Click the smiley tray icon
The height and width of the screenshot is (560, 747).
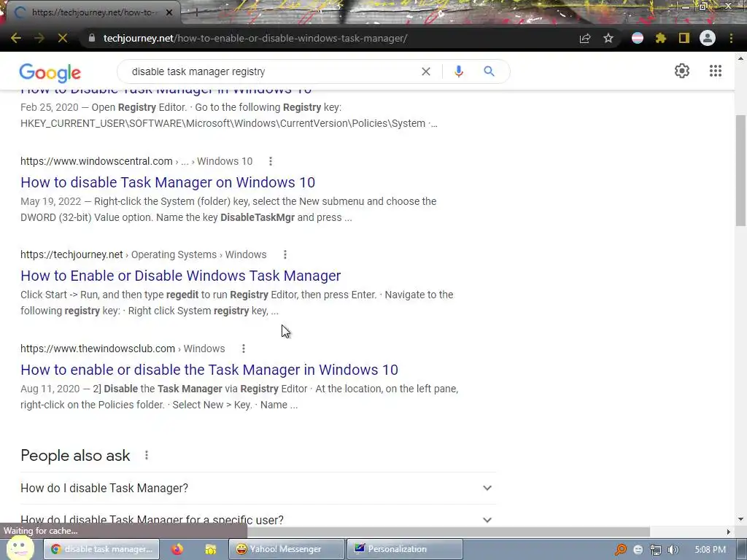click(638, 550)
